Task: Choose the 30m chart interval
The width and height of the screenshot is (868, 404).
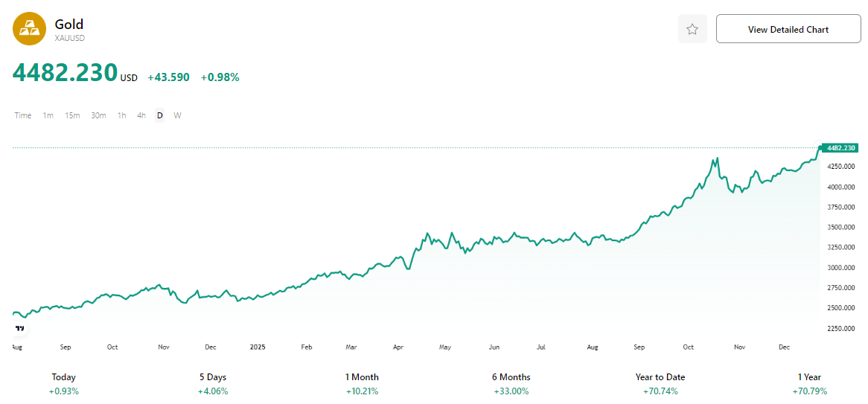Action: (x=98, y=115)
